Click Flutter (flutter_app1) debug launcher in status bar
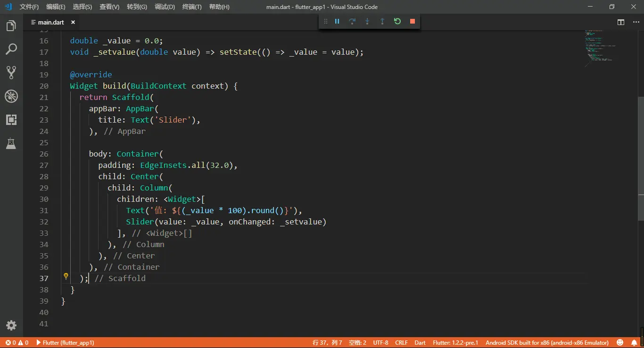 pyautogui.click(x=65, y=343)
